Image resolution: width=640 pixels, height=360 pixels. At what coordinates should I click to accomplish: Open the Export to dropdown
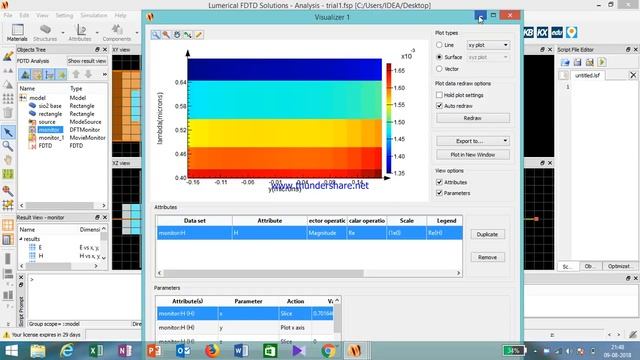coord(473,141)
